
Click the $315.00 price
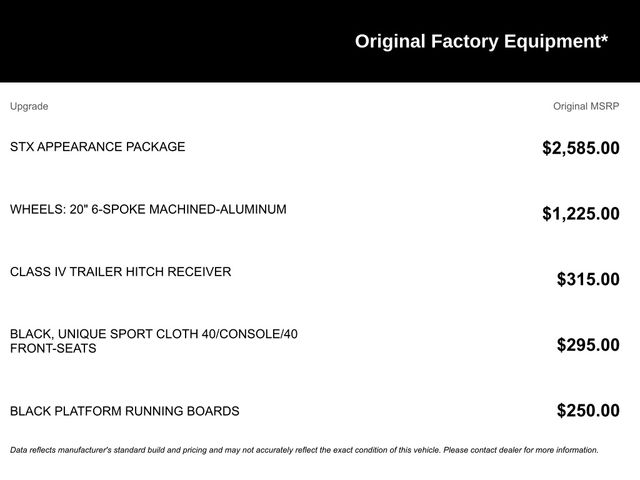587,280
